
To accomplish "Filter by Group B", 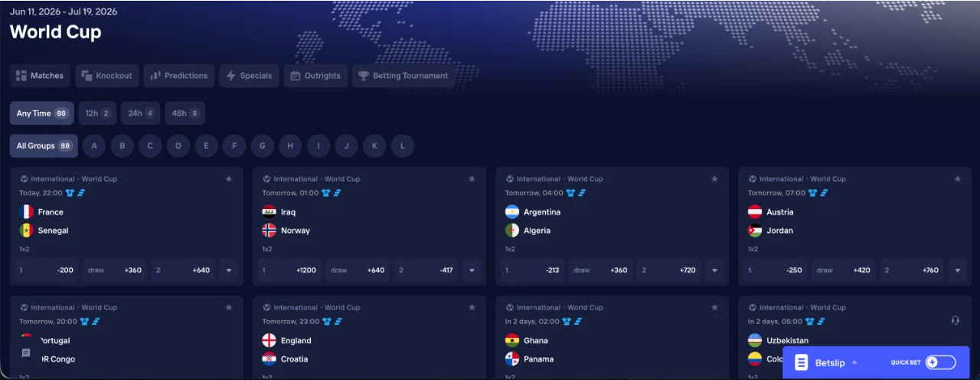I will pyautogui.click(x=122, y=146).
